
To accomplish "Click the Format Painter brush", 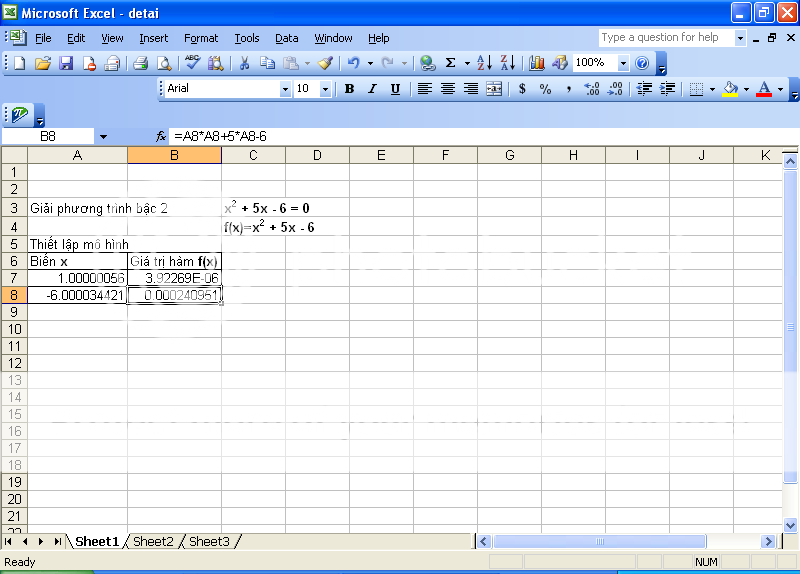I will point(325,63).
